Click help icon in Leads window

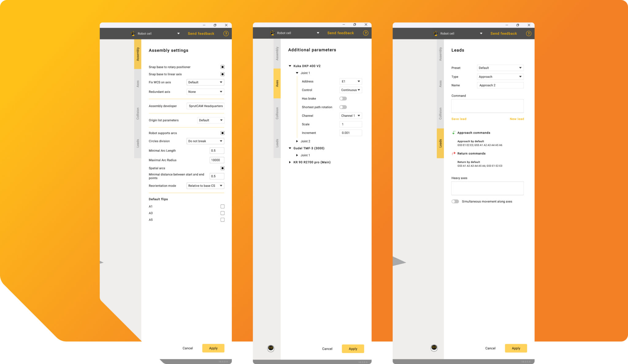(x=529, y=34)
